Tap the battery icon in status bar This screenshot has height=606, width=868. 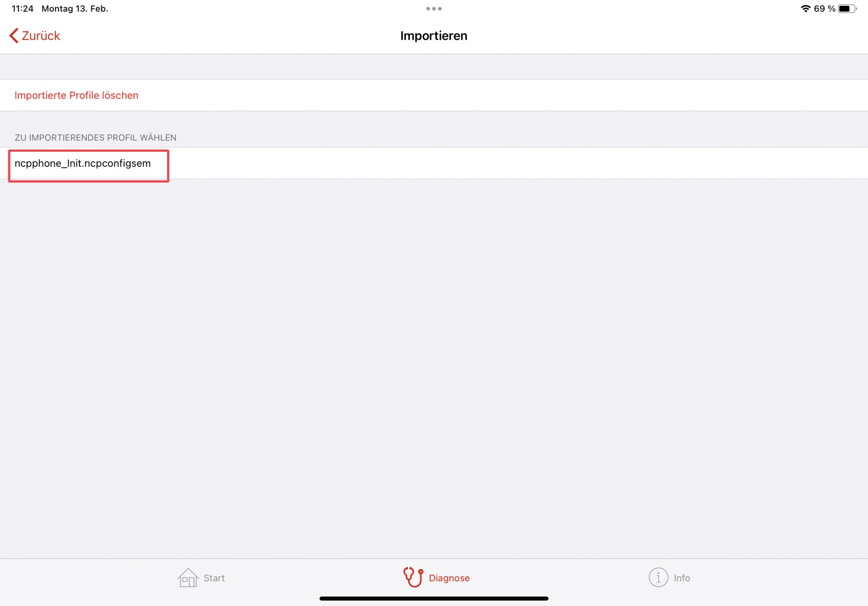(847, 9)
